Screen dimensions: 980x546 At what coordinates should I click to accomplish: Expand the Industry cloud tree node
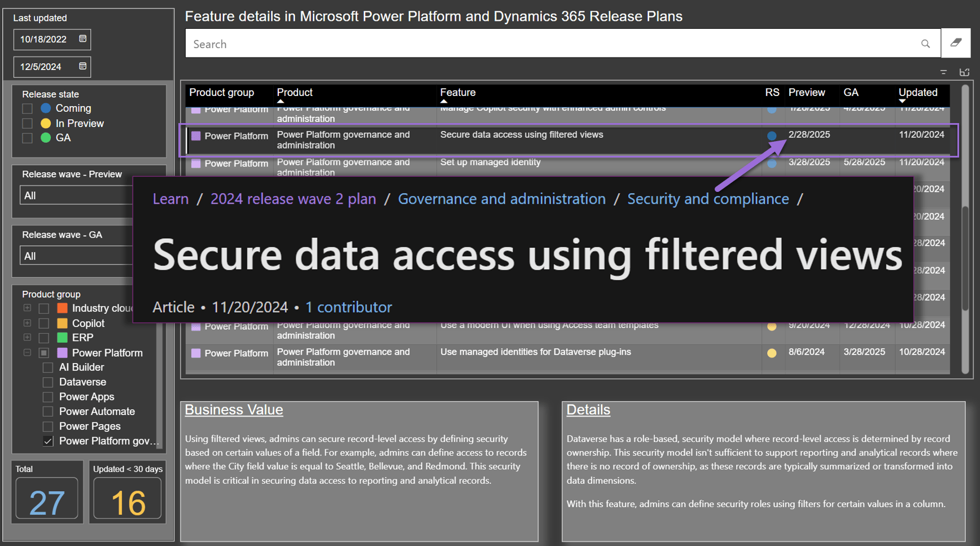27,308
